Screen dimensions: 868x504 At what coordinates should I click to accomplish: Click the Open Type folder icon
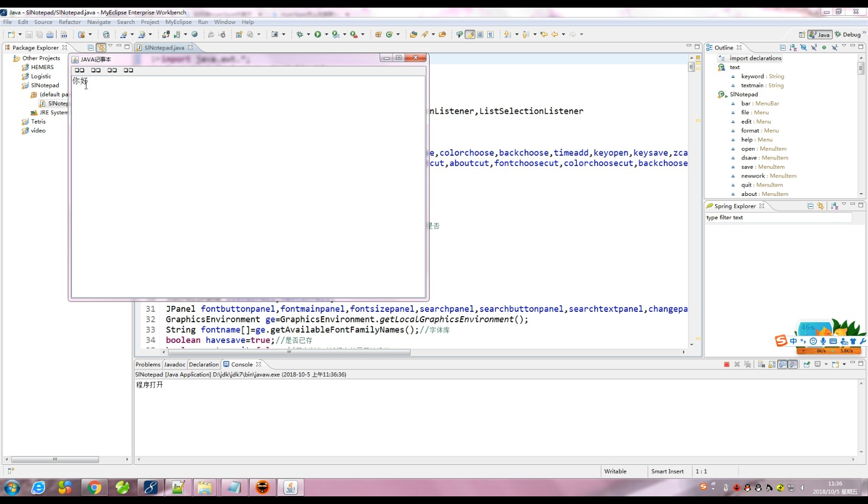[x=413, y=34]
